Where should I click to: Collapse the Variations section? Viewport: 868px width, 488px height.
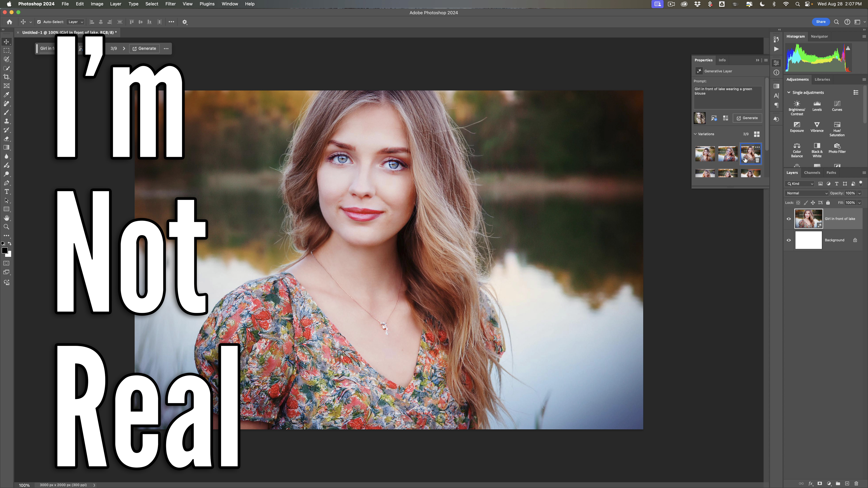(695, 134)
